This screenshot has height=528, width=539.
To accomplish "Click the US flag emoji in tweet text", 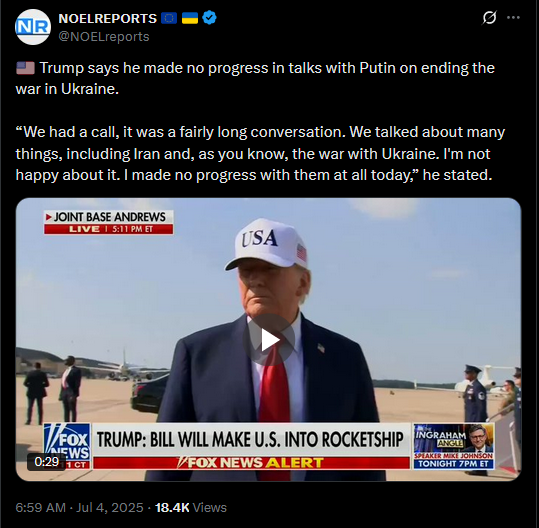I will click(x=25, y=68).
